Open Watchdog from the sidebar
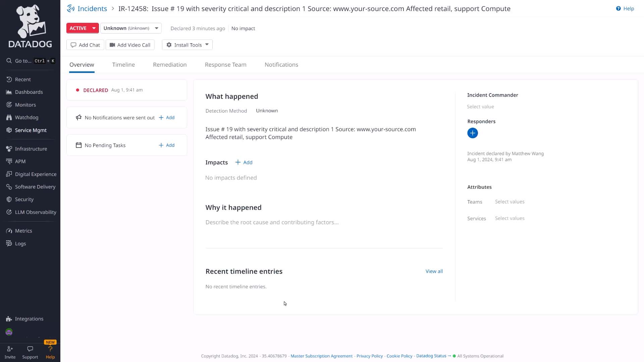 click(26, 117)
